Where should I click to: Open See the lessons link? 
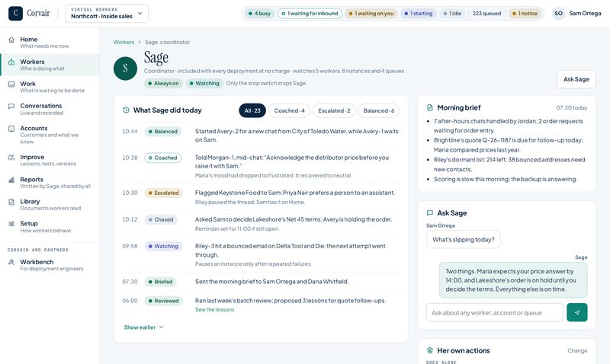pos(215,310)
